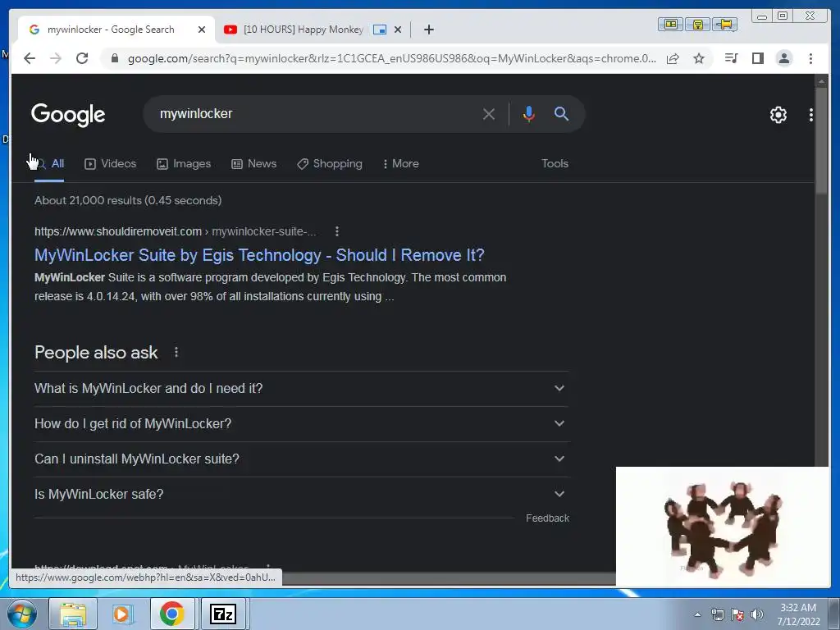Open the media control icon
840x630 pixels.
731,58
